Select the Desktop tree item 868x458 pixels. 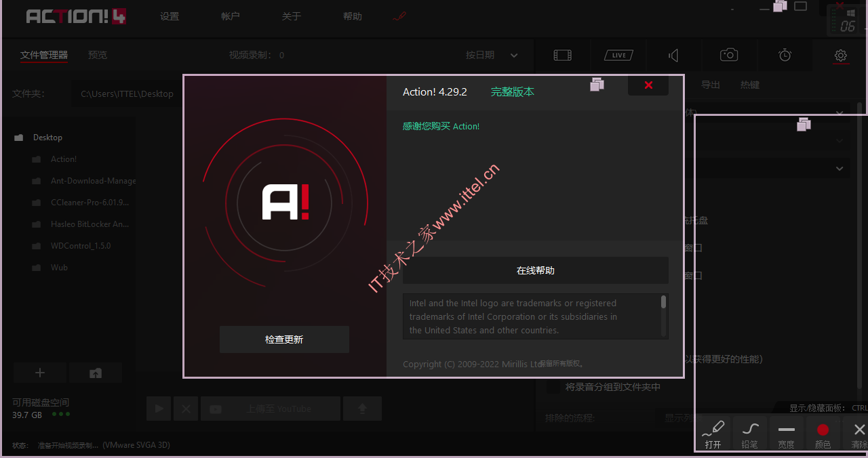[47, 138]
